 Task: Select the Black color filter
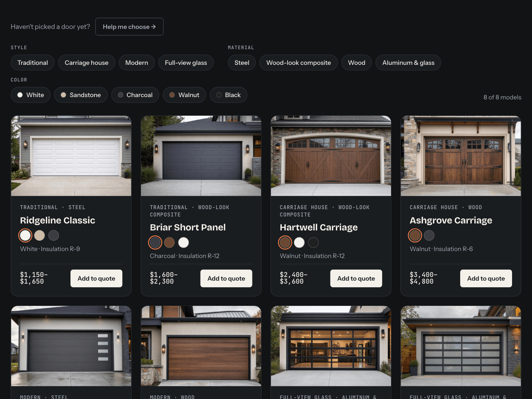click(228, 95)
